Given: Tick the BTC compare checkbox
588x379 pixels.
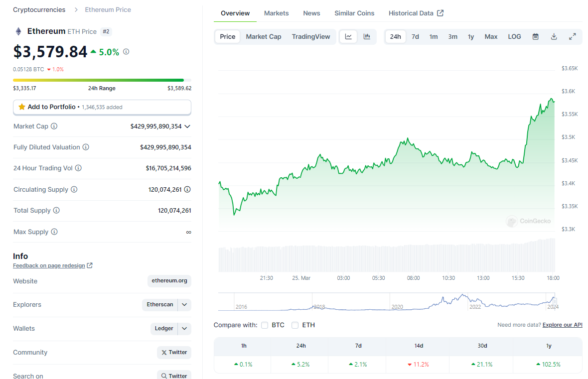Looking at the screenshot, I should [x=265, y=325].
